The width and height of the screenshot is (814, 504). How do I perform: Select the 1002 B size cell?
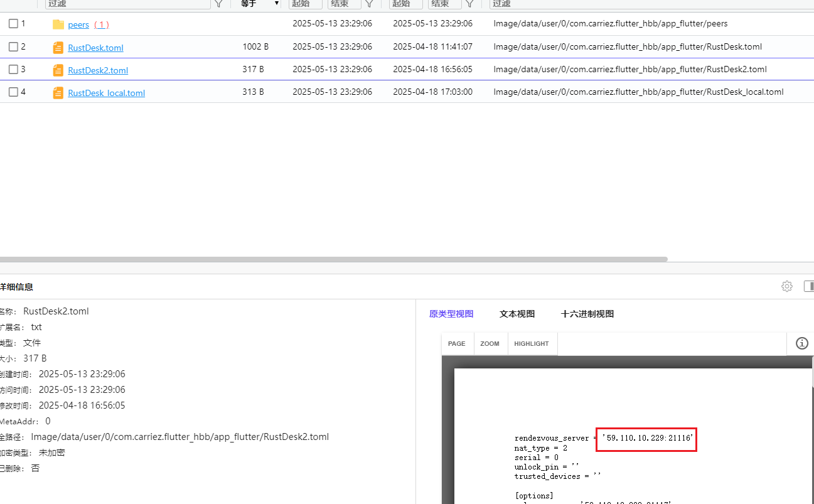click(x=255, y=46)
